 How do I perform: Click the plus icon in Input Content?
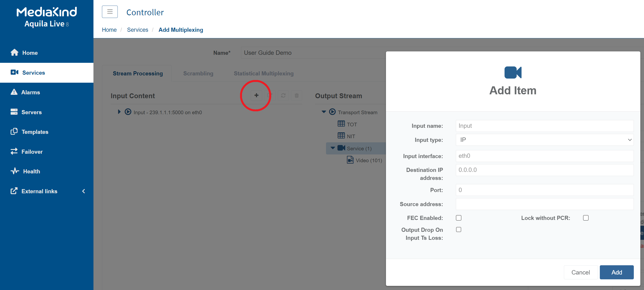tap(256, 96)
